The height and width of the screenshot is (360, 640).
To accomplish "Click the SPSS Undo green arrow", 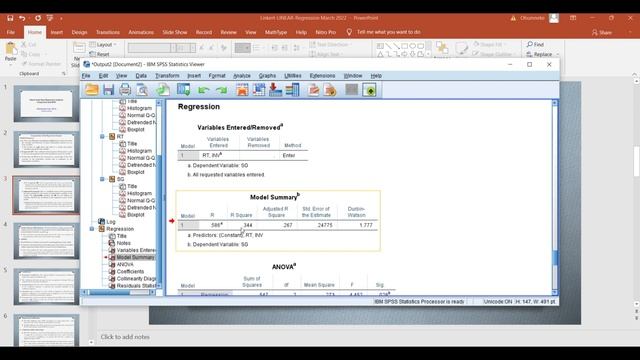I will pyautogui.click(x=203, y=90).
